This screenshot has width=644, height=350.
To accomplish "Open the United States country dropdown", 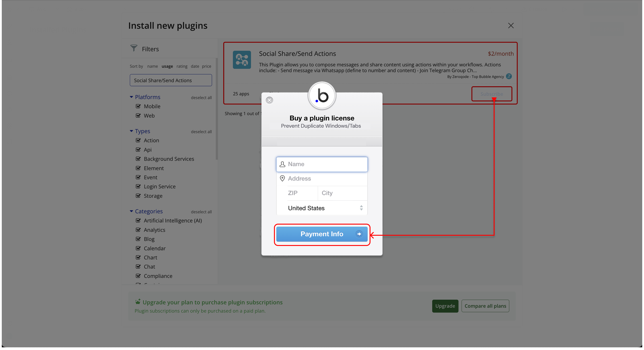I will click(x=322, y=208).
